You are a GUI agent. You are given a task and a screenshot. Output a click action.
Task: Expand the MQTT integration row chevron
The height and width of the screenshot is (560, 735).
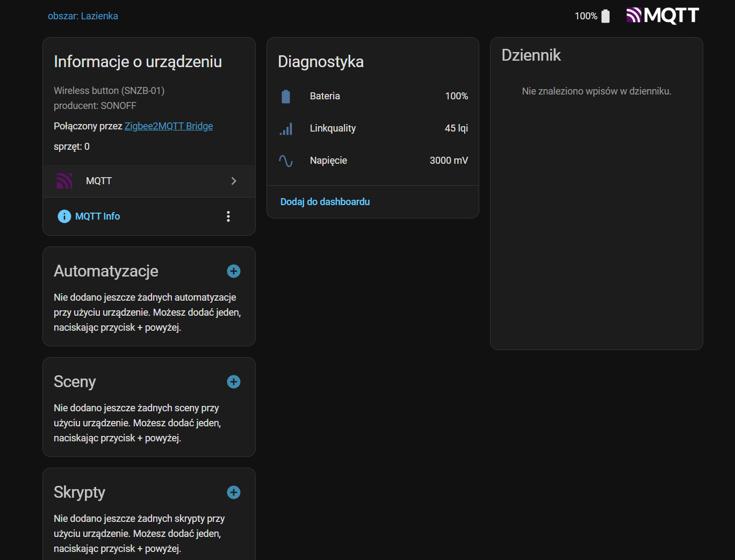[x=234, y=181]
